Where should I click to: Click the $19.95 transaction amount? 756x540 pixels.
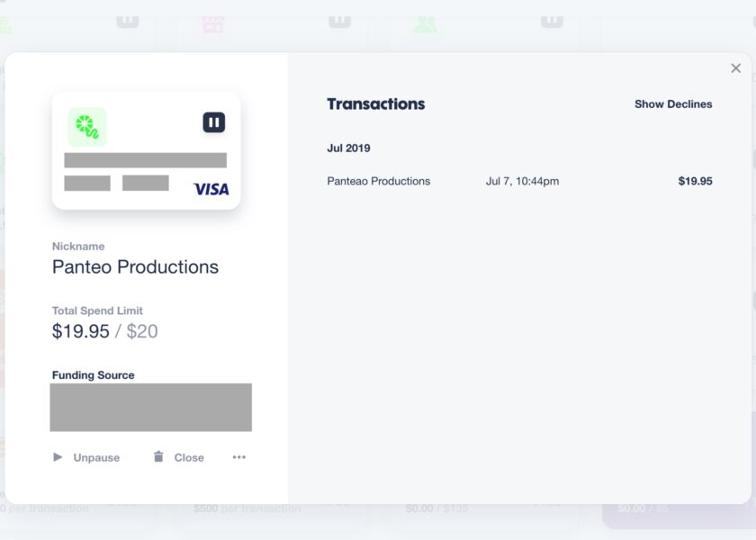(695, 181)
